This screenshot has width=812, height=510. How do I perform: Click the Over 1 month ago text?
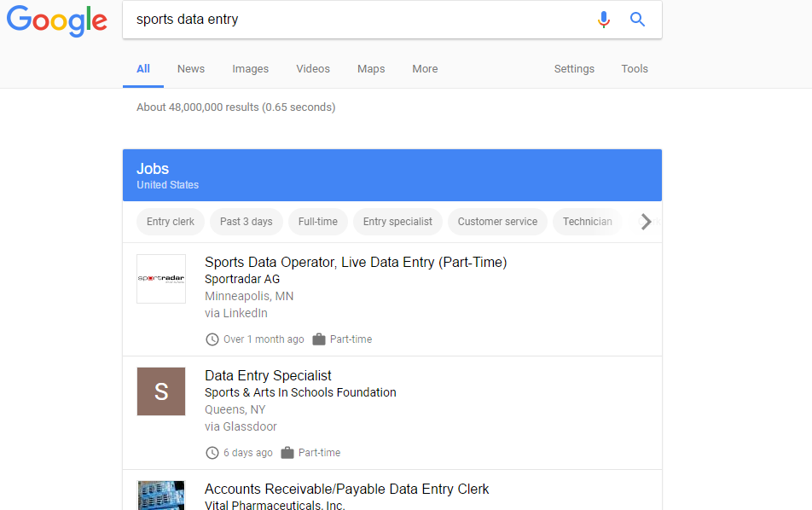[x=264, y=339]
